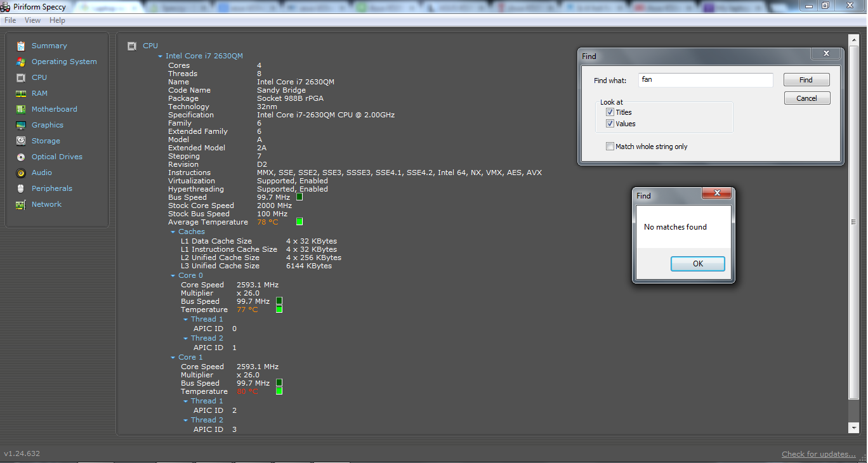Click the Find what text field

[x=706, y=80]
